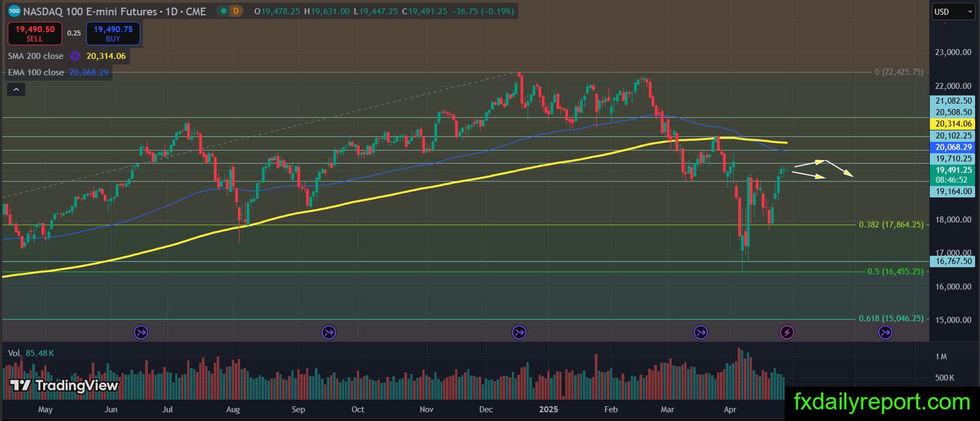
Task: Click the low price L19,447.25
Action: 375,11
